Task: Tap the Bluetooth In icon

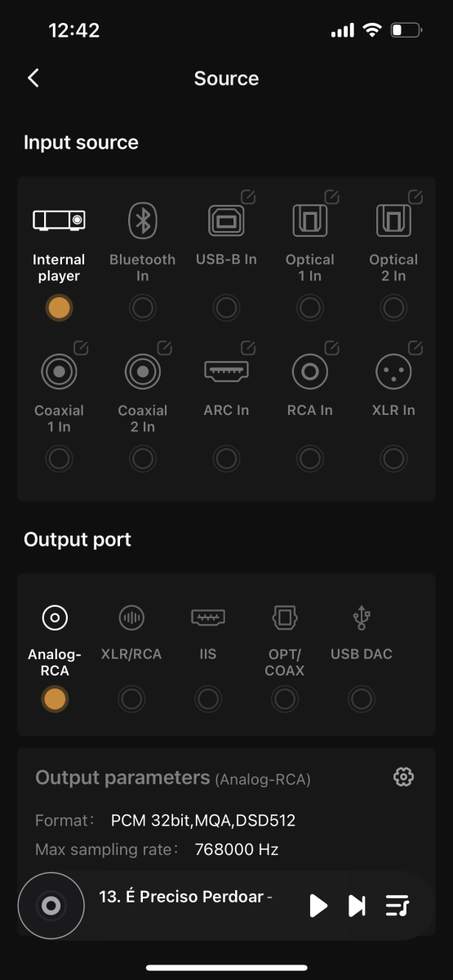Action: (x=143, y=220)
